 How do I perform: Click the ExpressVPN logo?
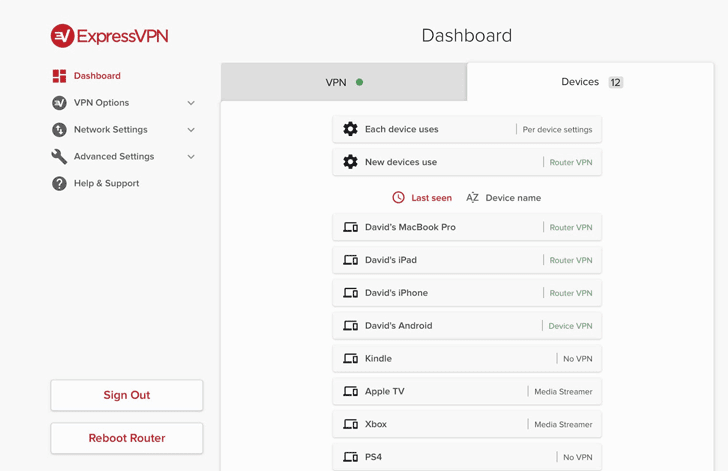tap(110, 36)
